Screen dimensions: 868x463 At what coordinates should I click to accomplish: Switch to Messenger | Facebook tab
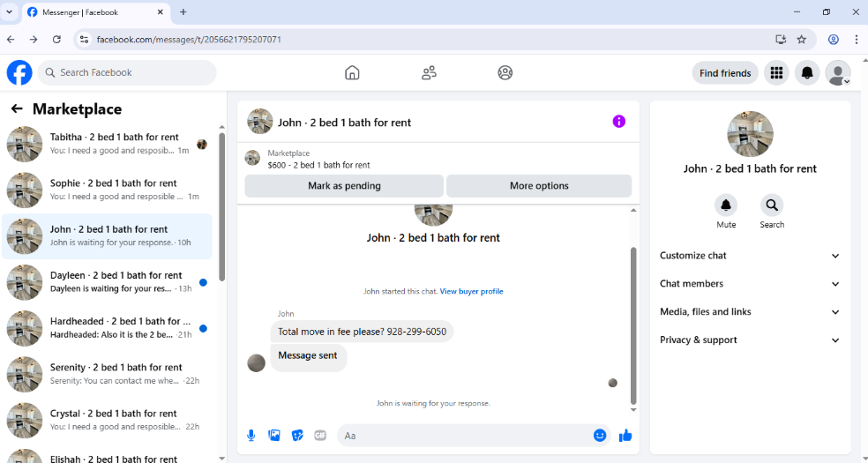click(x=95, y=12)
